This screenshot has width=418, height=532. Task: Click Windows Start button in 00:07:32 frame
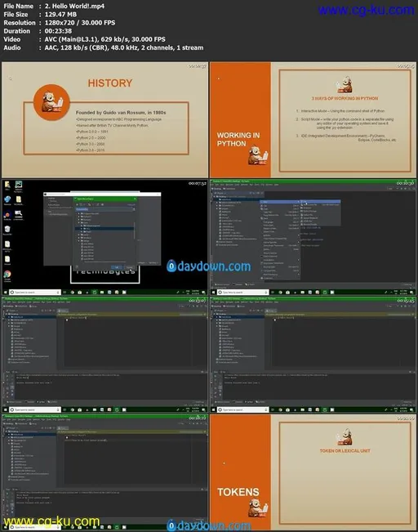pyautogui.click(x=5, y=292)
